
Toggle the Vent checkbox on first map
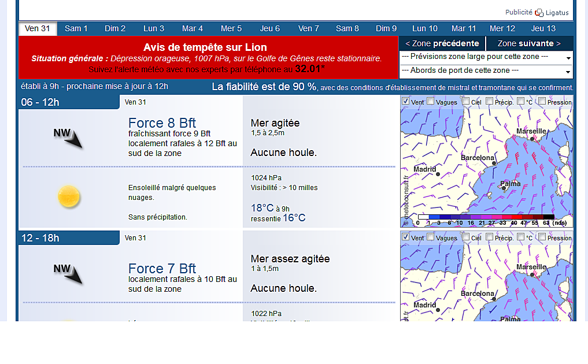tap(405, 102)
